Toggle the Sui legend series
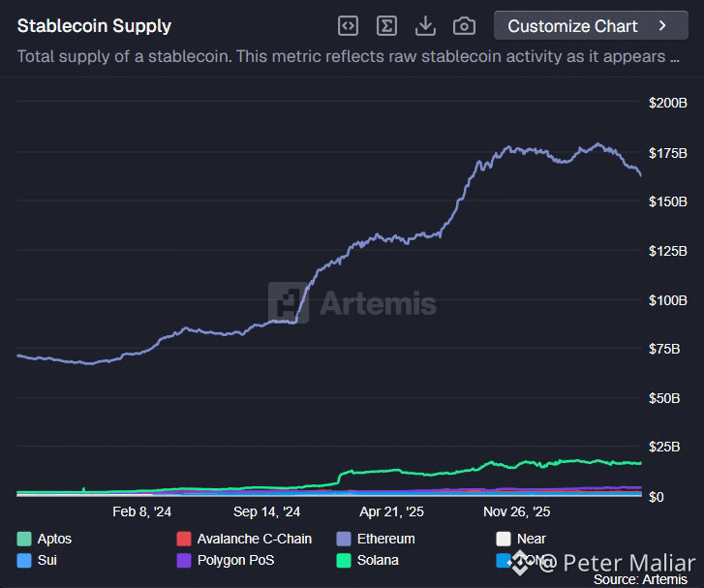This screenshot has height=588, width=704. pyautogui.click(x=37, y=560)
